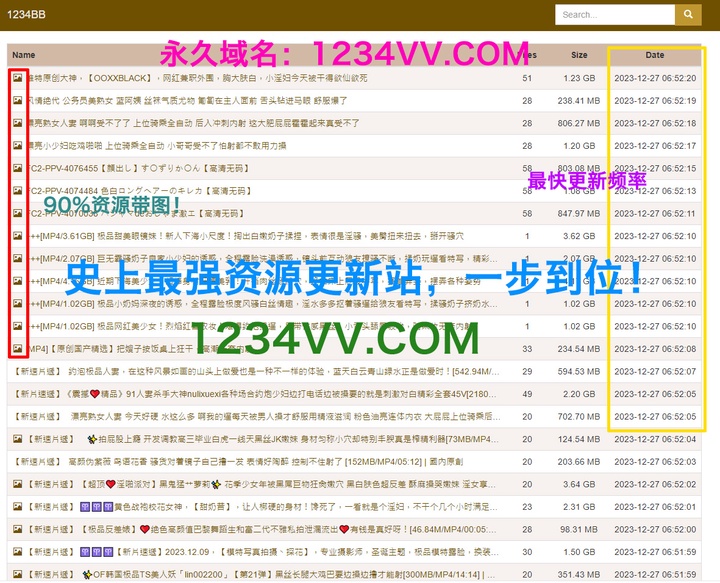Screen dimensions: 720x583
Task: Open the entry sized 702.70 MB
Action: point(260,417)
